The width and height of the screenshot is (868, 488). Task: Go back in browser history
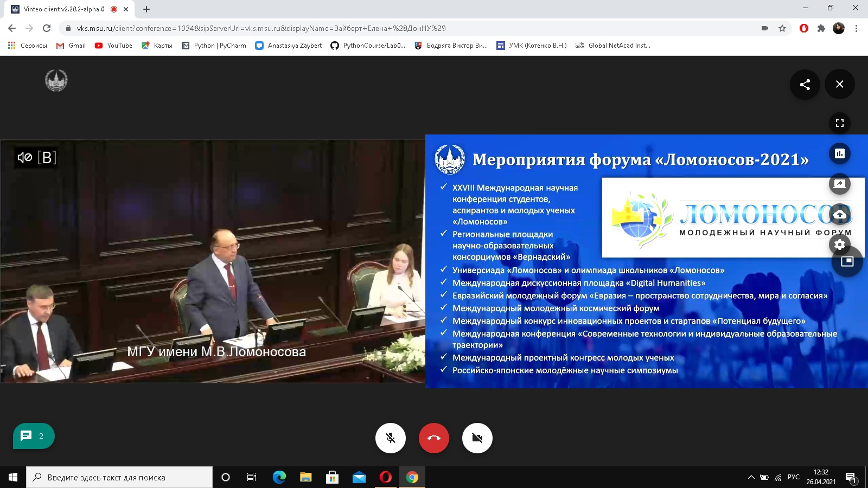pos(12,28)
